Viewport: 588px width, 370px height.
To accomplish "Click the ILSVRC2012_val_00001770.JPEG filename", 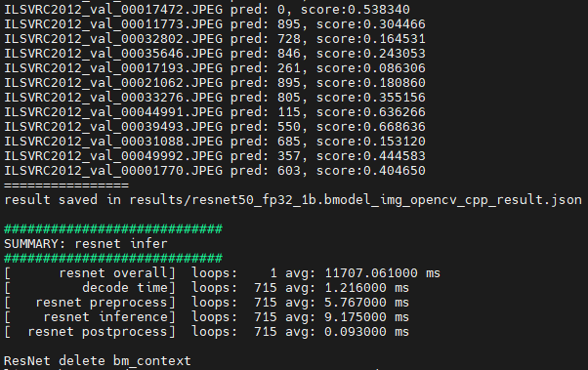I will click(113, 171).
